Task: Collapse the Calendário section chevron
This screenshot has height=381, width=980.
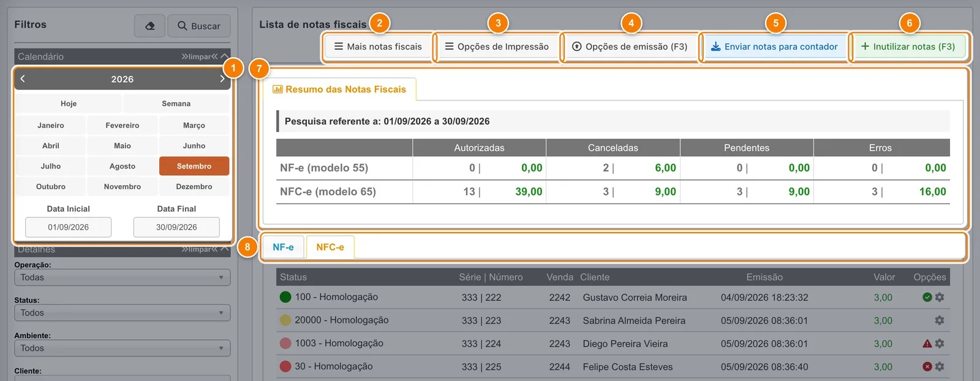Action: (224, 56)
